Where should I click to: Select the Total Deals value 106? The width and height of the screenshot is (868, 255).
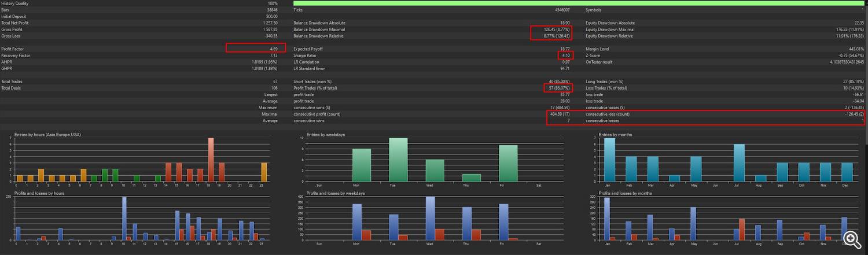point(274,88)
